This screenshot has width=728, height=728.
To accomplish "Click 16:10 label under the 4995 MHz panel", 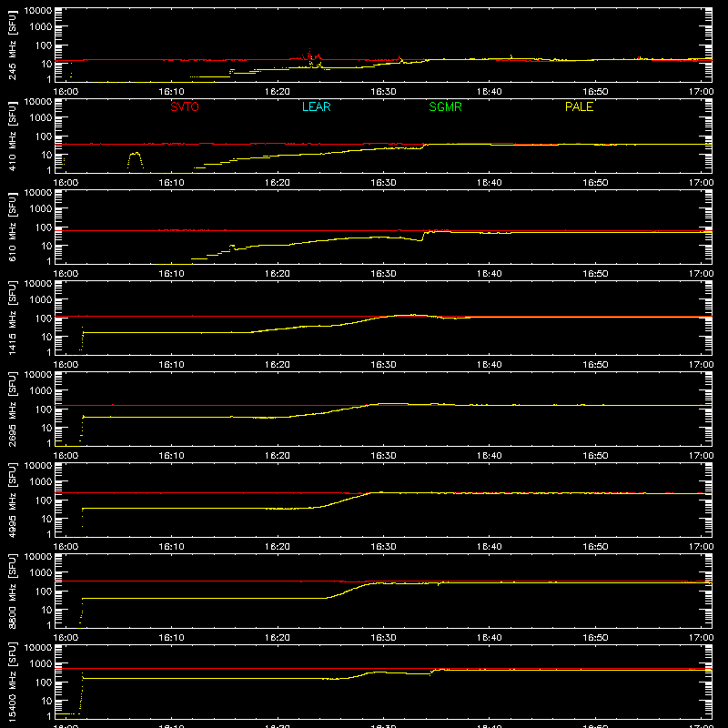I will tap(171, 547).
